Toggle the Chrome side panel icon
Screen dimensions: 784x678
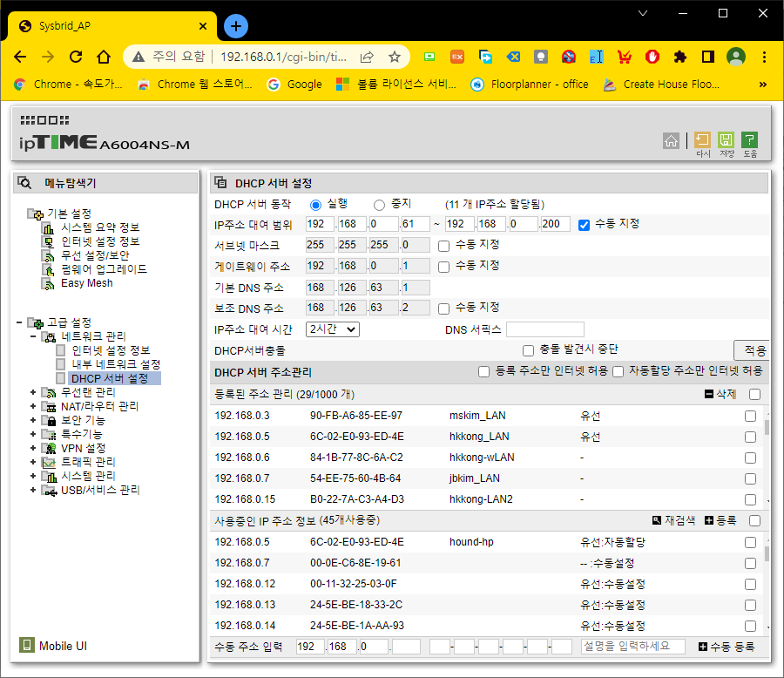click(708, 57)
